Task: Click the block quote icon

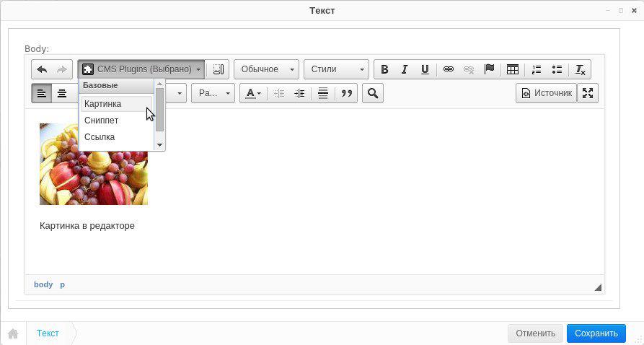Action: click(346, 93)
